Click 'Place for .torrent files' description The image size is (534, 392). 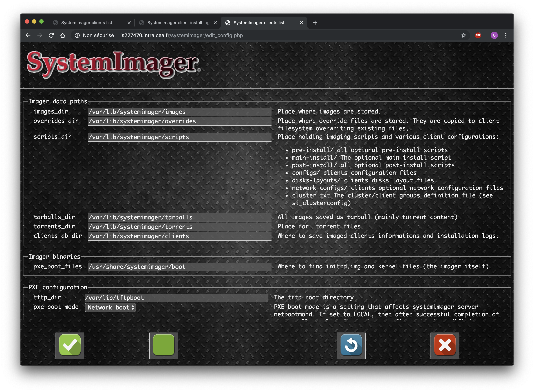click(319, 227)
